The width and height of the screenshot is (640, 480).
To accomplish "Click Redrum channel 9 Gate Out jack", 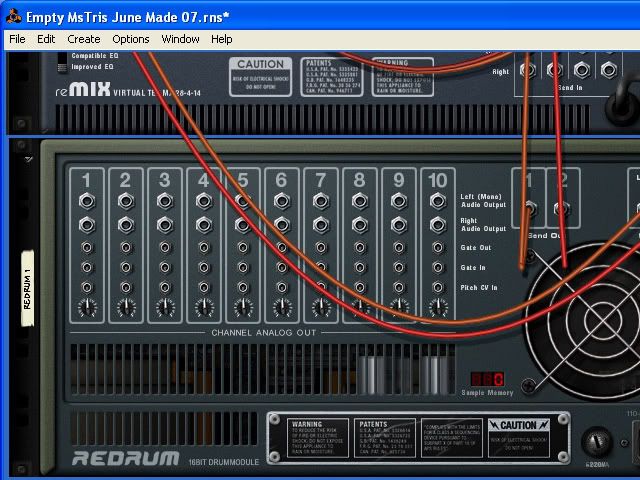I will pyautogui.click(x=399, y=247).
